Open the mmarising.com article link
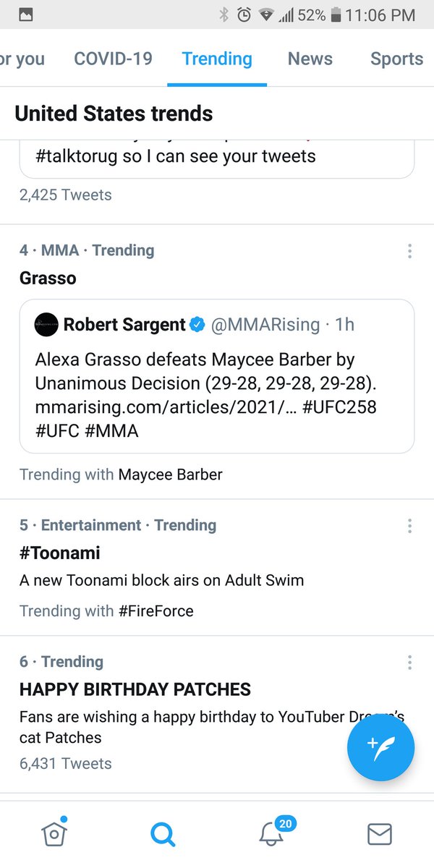 [165, 407]
